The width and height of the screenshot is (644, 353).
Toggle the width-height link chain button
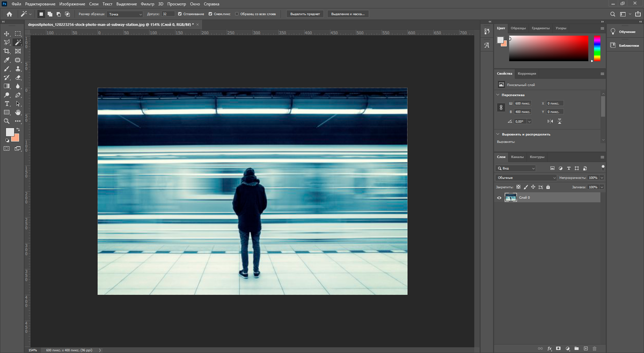pos(501,107)
